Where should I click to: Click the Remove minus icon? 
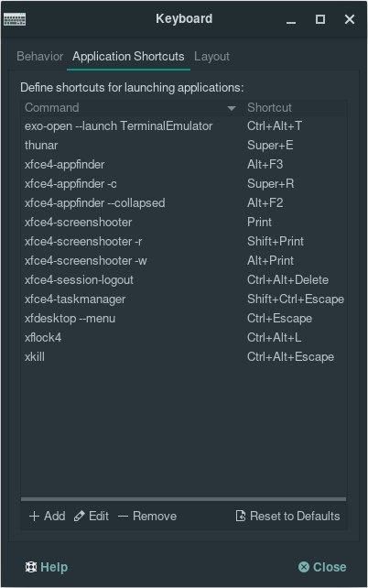coord(123,517)
